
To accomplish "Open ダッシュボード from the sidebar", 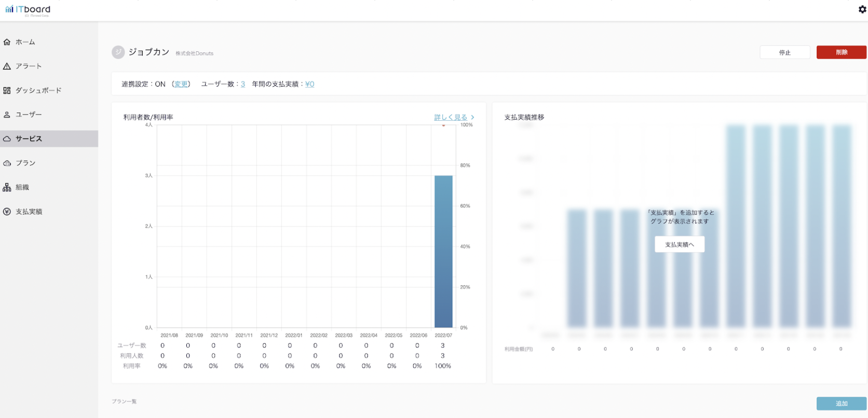I will tap(38, 91).
